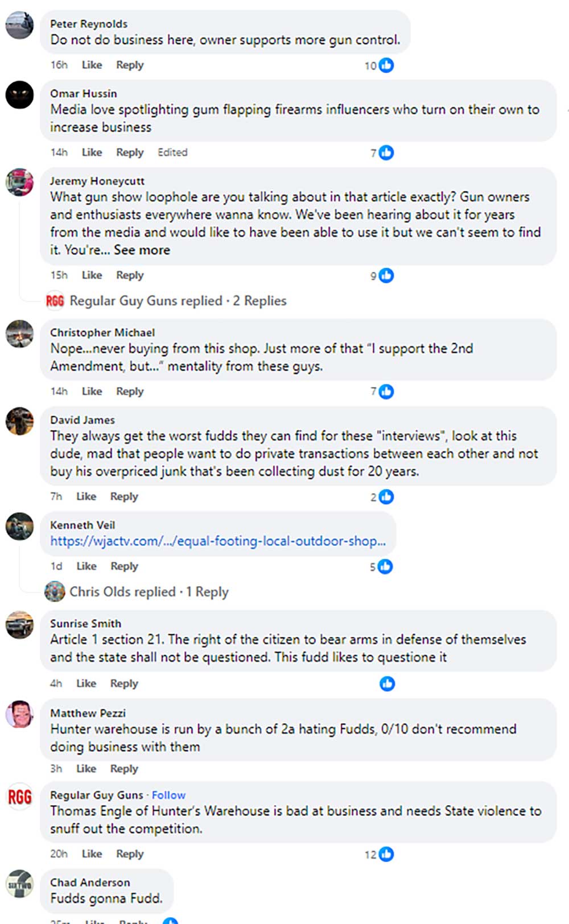569x924 pixels.
Task: Click the like reaction icon on Jeremy Honeycutt's comment
Action: [386, 276]
